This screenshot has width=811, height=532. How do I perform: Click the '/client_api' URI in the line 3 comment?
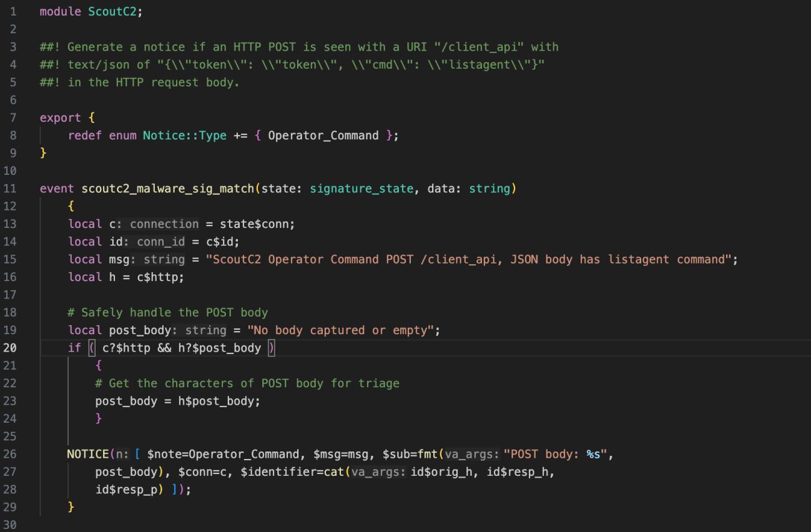(x=479, y=47)
